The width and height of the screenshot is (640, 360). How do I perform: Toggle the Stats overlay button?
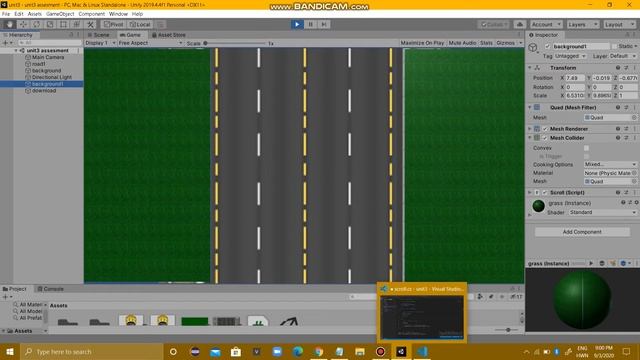pyautogui.click(x=486, y=43)
